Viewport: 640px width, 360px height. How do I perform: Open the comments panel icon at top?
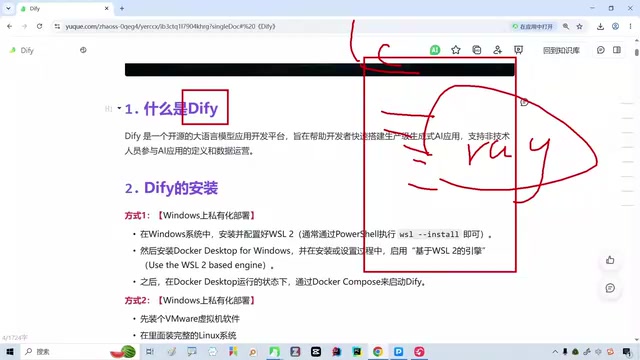pos(600,50)
